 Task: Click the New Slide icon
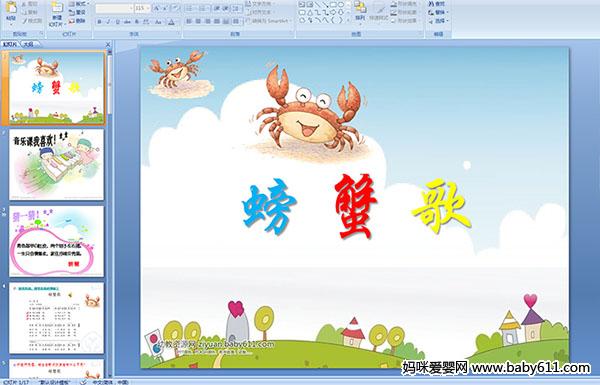(57, 8)
